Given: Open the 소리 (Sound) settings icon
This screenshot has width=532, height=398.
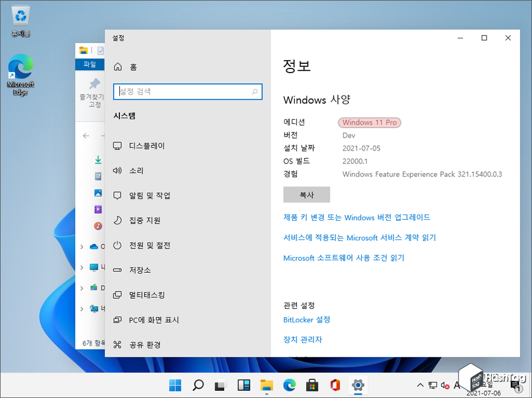Looking at the screenshot, I should click(x=116, y=171).
